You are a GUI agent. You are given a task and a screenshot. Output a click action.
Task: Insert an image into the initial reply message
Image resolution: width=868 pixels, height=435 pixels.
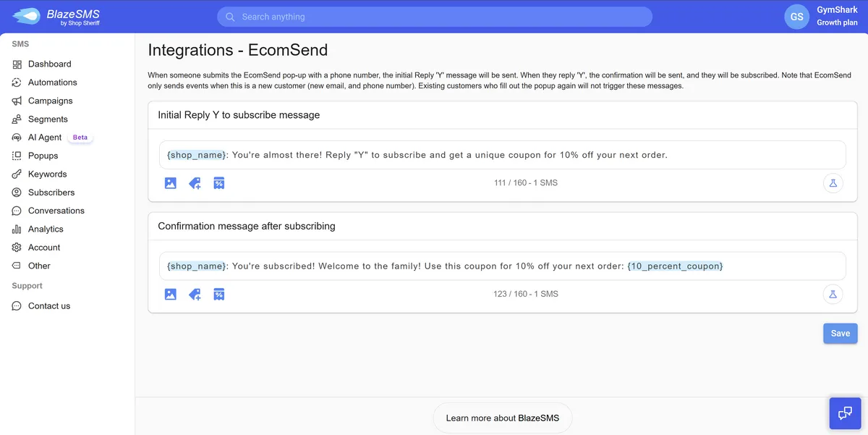pyautogui.click(x=170, y=182)
